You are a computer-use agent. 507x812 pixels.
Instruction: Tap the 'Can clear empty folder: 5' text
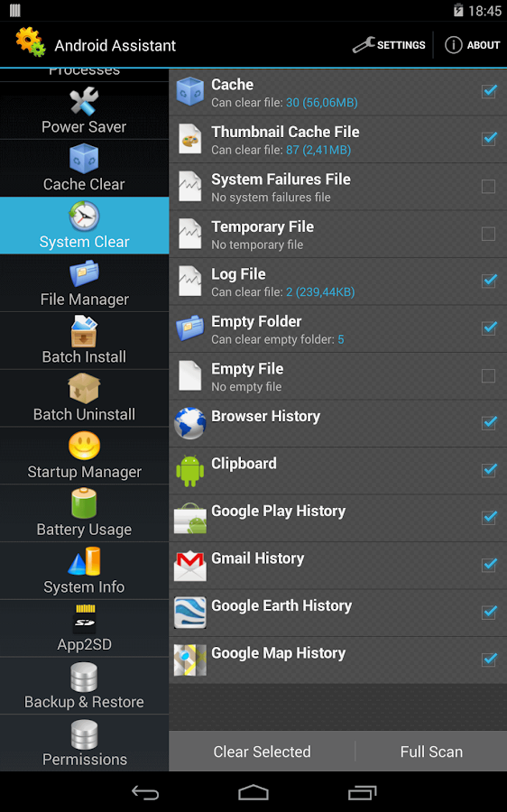click(278, 339)
